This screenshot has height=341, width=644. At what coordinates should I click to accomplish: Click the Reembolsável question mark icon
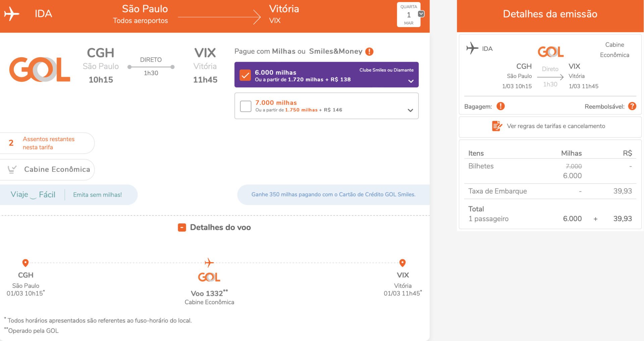click(632, 106)
